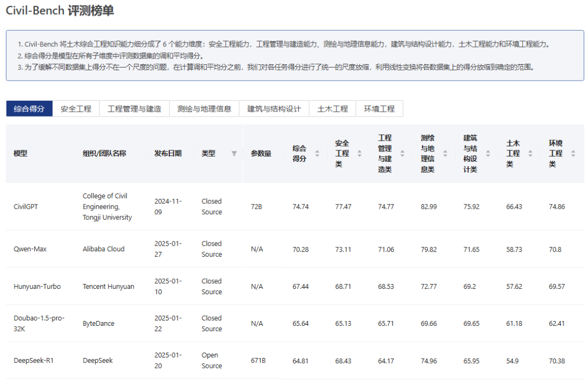Switch to the 安全工程 tab

pyautogui.click(x=76, y=109)
